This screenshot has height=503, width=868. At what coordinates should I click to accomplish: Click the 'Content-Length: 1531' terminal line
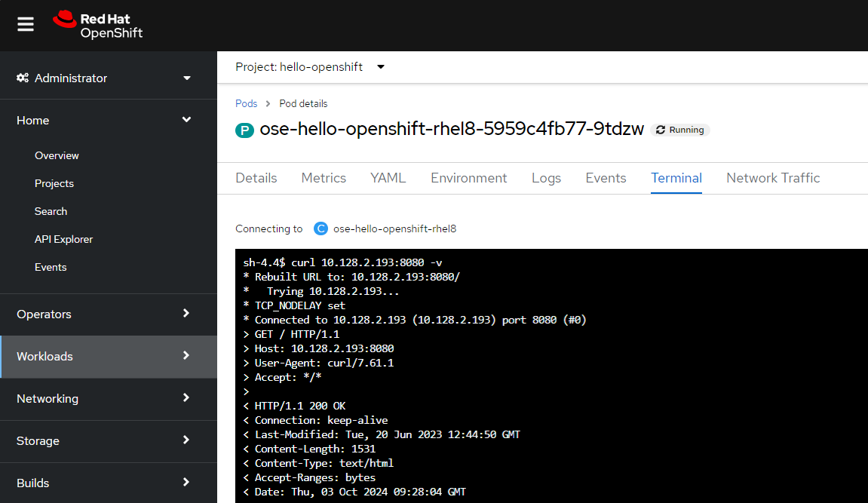tap(309, 449)
